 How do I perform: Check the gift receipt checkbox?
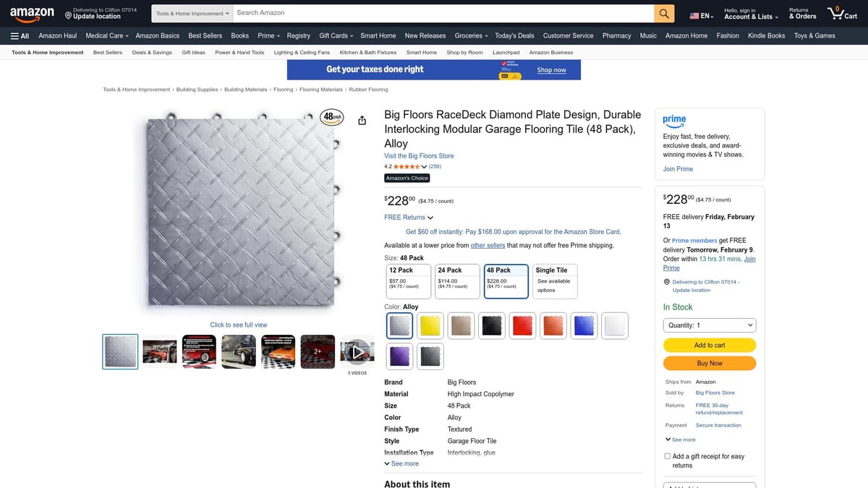coord(667,455)
